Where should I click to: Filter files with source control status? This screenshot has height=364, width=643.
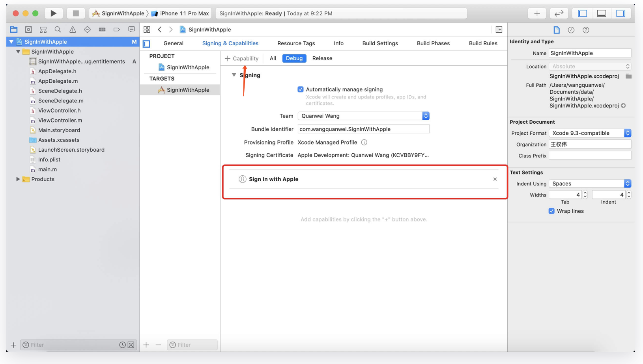(x=131, y=345)
